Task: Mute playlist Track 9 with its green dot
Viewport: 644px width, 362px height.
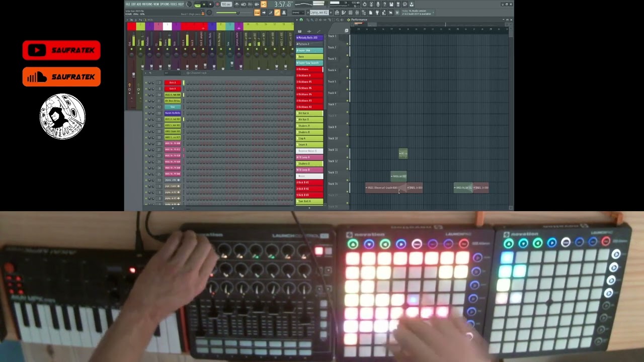Action: (x=347, y=135)
